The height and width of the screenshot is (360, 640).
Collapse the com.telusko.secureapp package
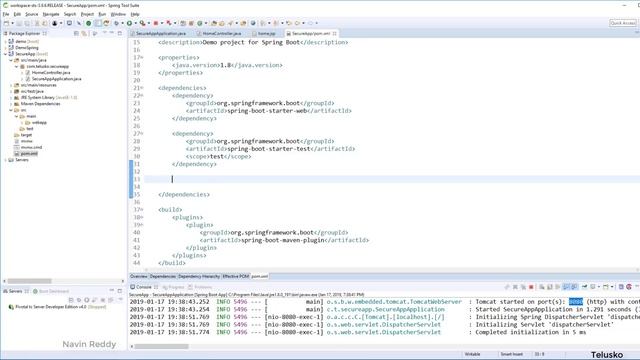point(17,66)
